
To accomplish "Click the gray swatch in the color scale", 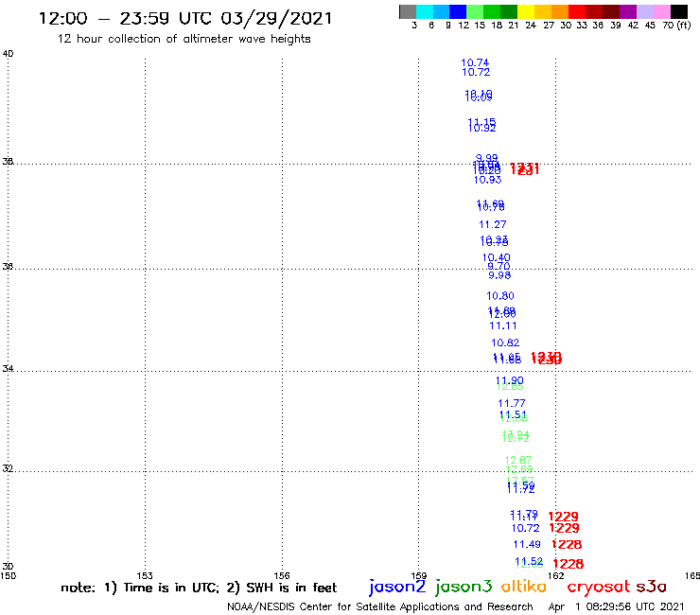I will tap(408, 11).
